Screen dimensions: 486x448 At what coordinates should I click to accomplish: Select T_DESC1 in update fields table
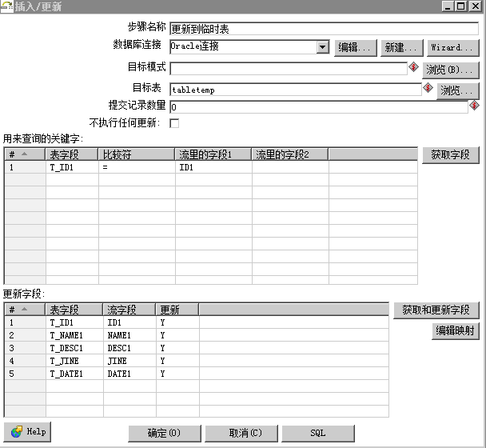tap(74, 348)
